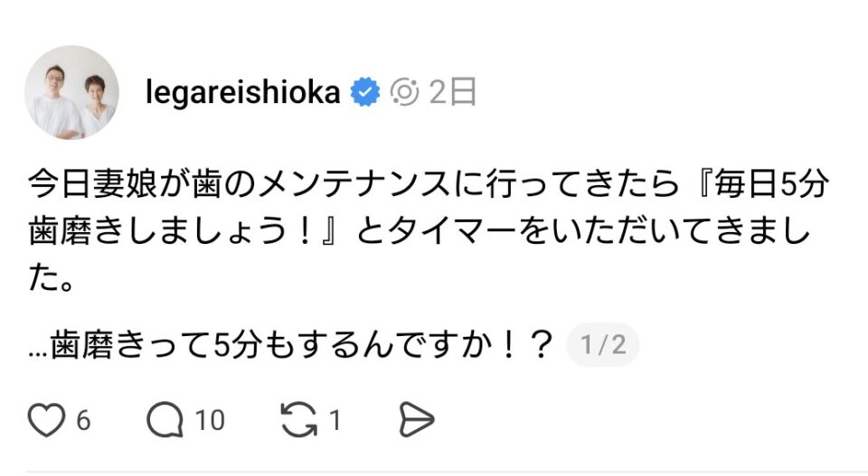Click the blue verified badge
Viewport: 868px width, 476px height.
[x=364, y=92]
